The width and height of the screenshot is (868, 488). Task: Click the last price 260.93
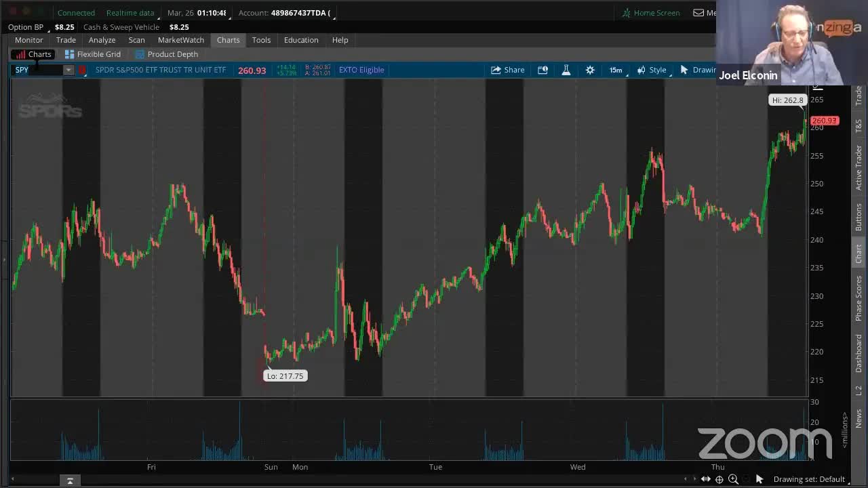252,70
